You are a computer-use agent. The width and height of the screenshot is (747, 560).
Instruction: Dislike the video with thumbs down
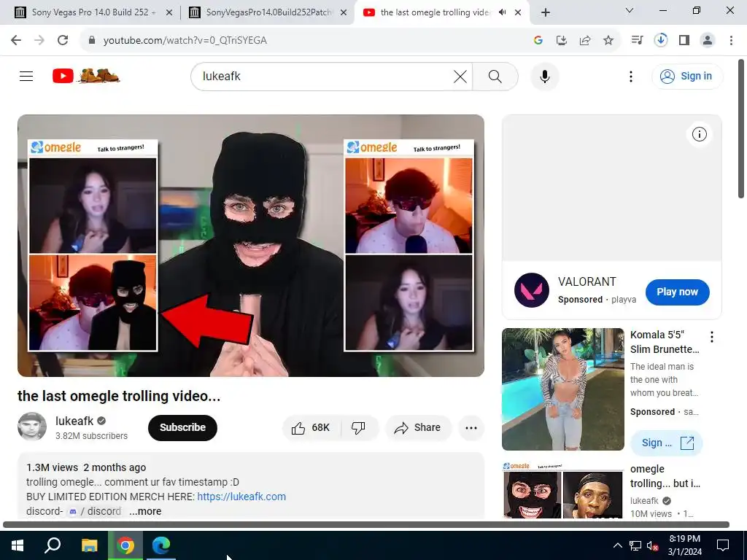(359, 427)
